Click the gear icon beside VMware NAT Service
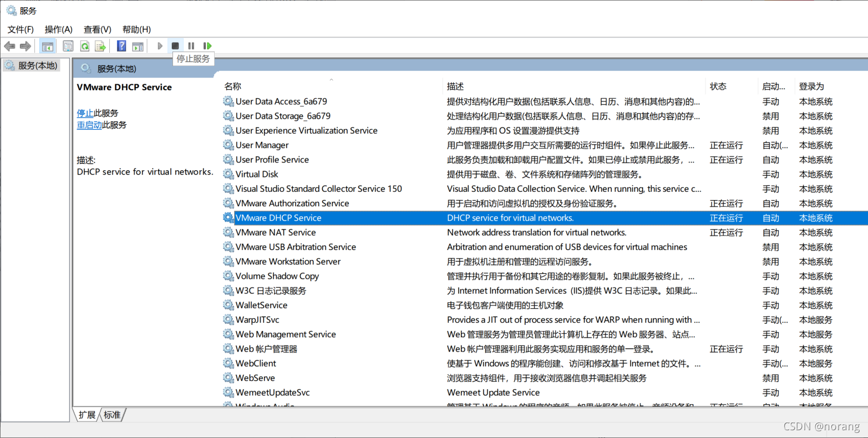 (229, 232)
